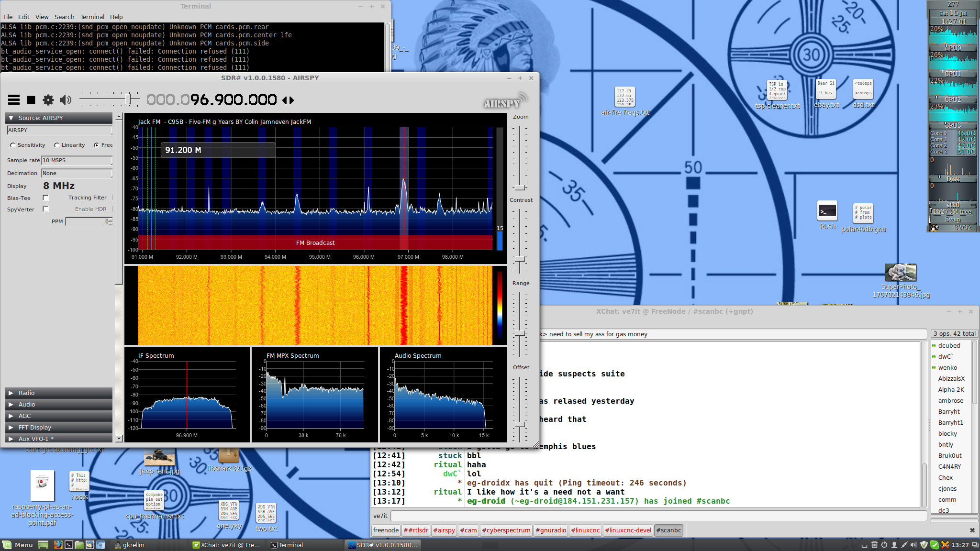980x551 pixels.
Task: Open the SDR# configure gear settings
Action: pyautogui.click(x=48, y=99)
